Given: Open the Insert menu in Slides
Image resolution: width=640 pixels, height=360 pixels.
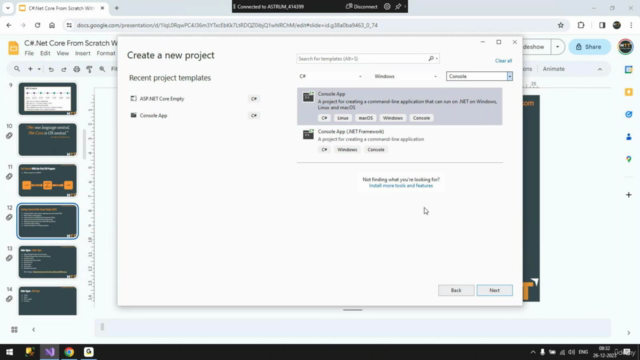Looking at the screenshot, I should [82, 53].
